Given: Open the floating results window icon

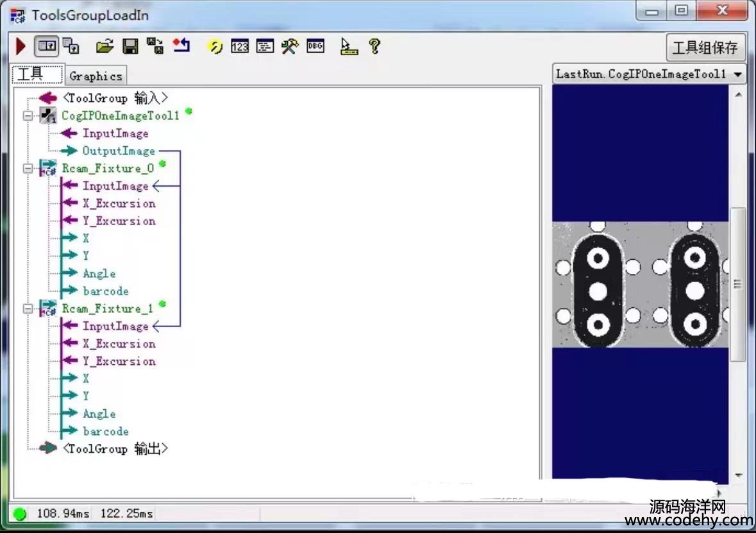Looking at the screenshot, I should (x=71, y=46).
